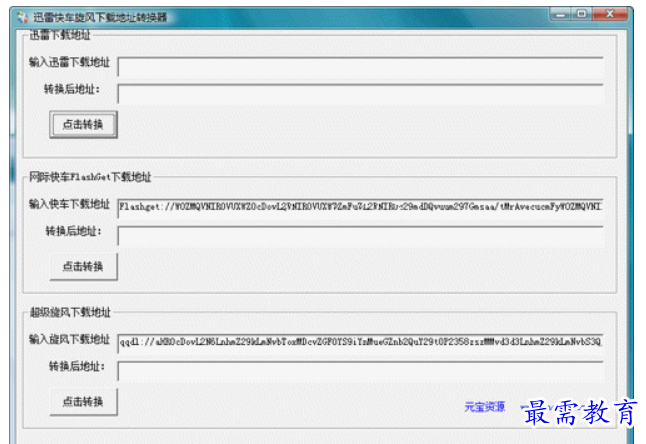Select the 迅雷 转换后地址 output field

pos(360,94)
